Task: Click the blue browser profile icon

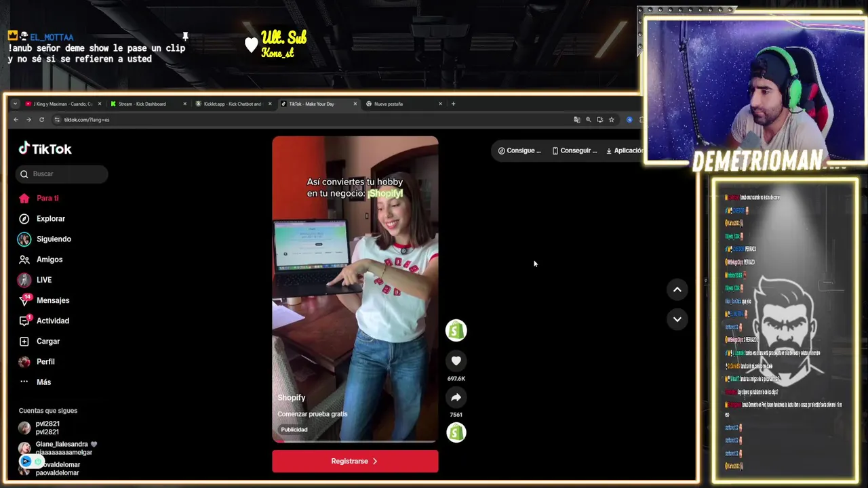Action: point(629,120)
